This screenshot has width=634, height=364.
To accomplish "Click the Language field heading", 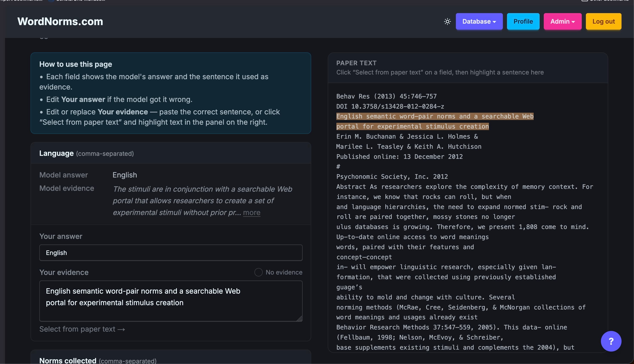I will tap(56, 153).
